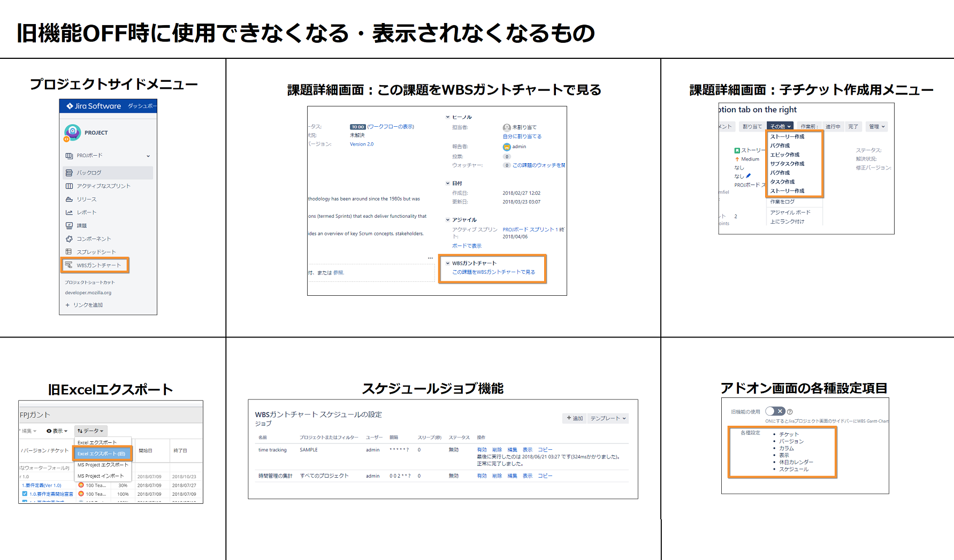Screen dimensions: 954x560
Task: Click 編集 link in time tracking job row
Action: pos(512,450)
